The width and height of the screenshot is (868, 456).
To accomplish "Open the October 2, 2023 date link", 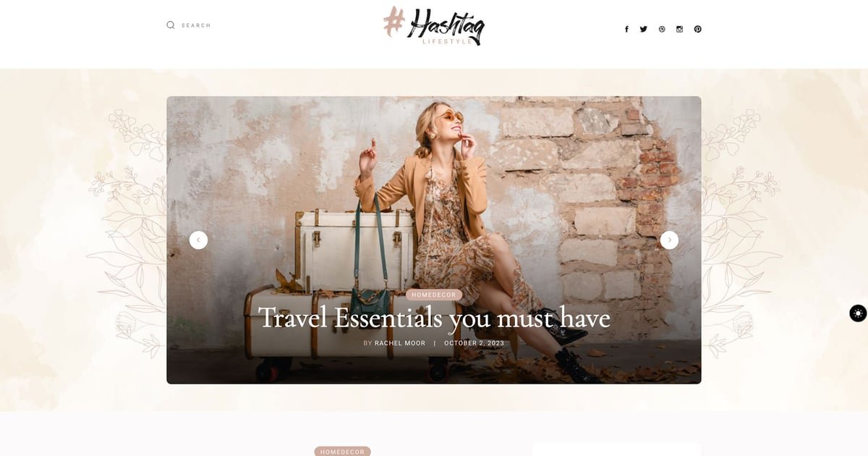I will tap(474, 343).
